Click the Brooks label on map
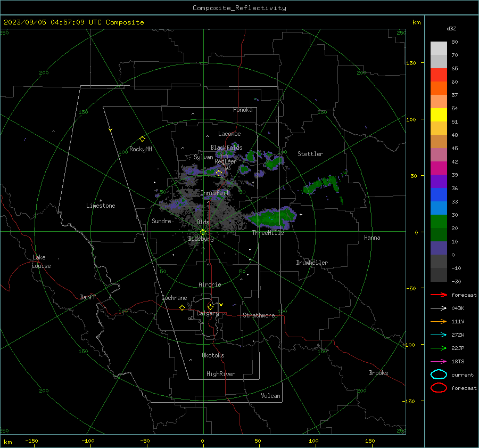This screenshot has width=479, height=448. point(378,373)
